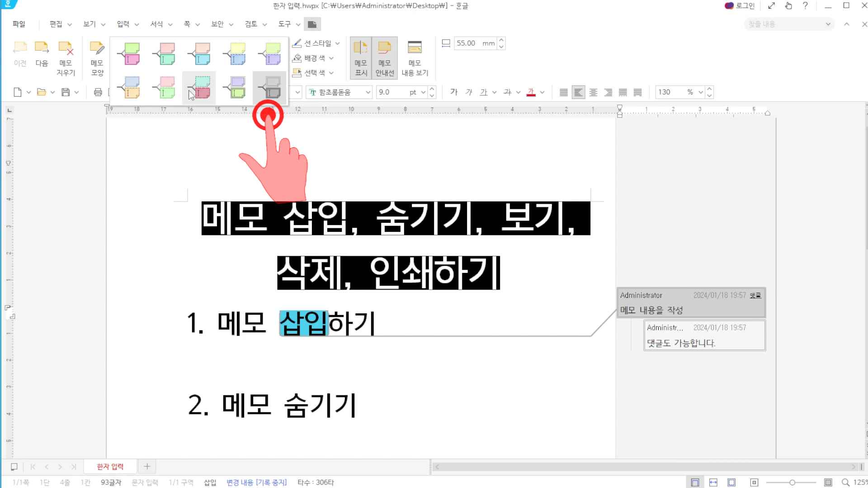Open 메모 내용 보기 (view memo contents)
Viewport: 868px width, 488px height.
tap(415, 58)
